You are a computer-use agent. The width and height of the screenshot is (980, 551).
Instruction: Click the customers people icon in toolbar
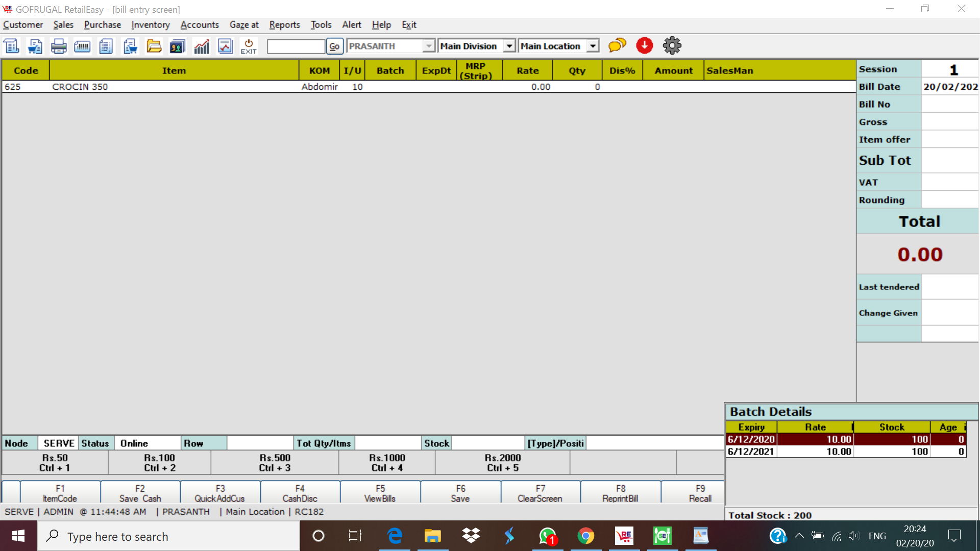(177, 46)
